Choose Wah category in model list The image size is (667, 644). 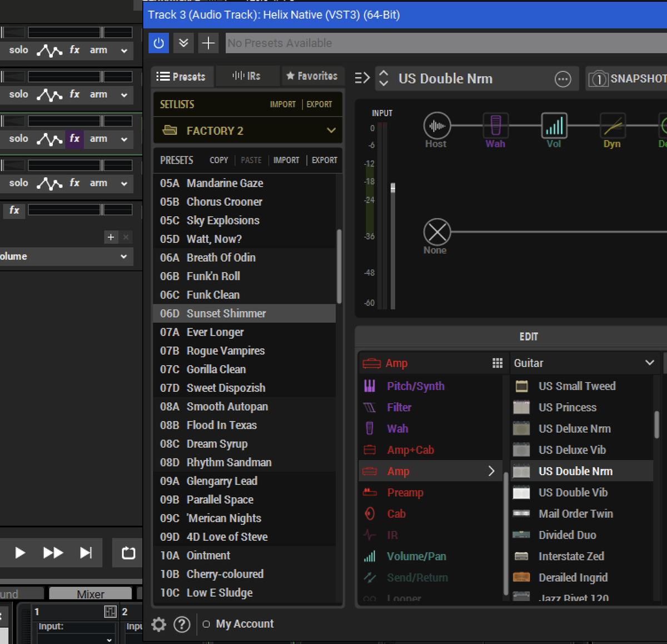(431, 428)
